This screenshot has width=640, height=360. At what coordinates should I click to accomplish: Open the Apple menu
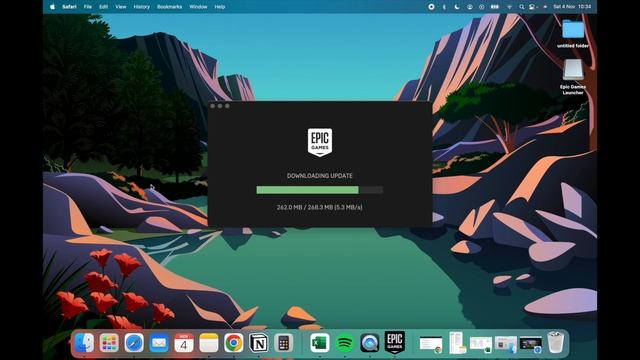click(x=52, y=7)
